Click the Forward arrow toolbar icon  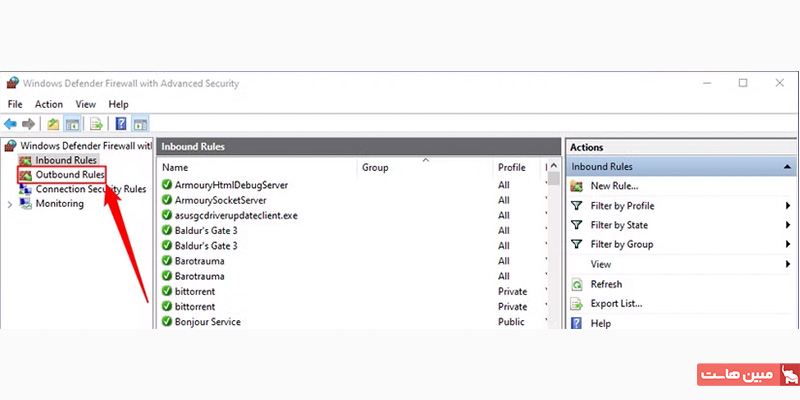pos(29,123)
